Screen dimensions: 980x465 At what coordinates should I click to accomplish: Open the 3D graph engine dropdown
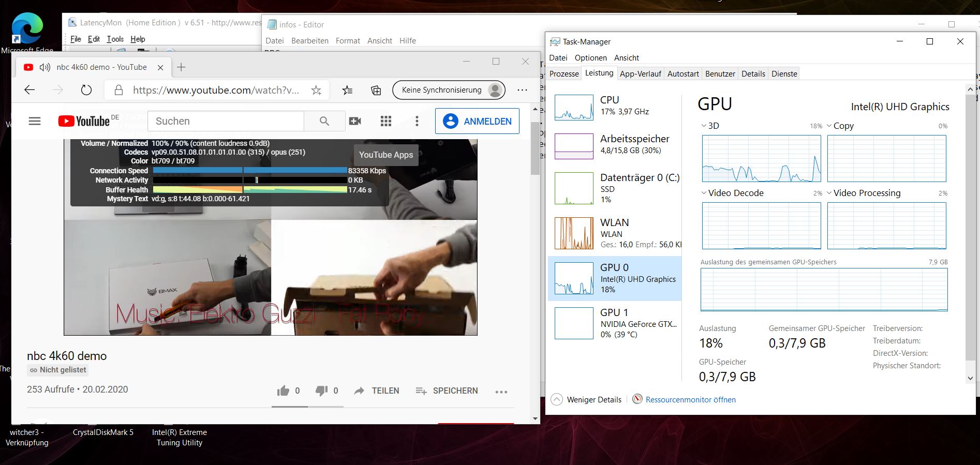coord(704,126)
